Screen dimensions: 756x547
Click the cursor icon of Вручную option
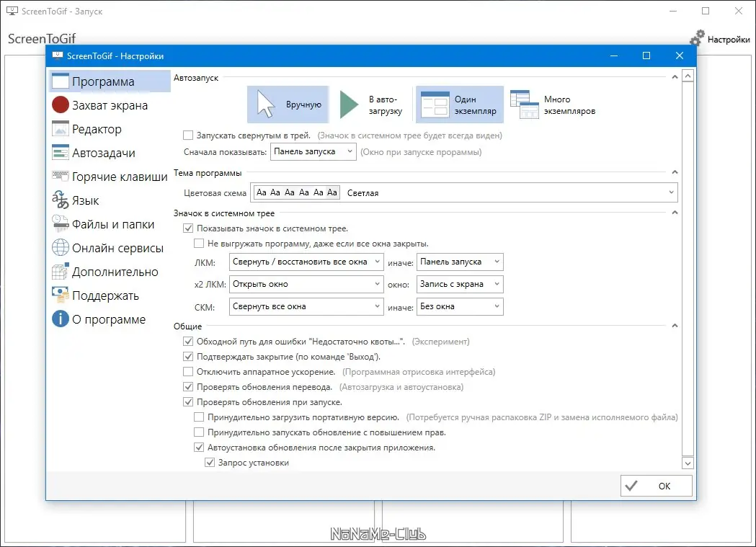click(266, 104)
